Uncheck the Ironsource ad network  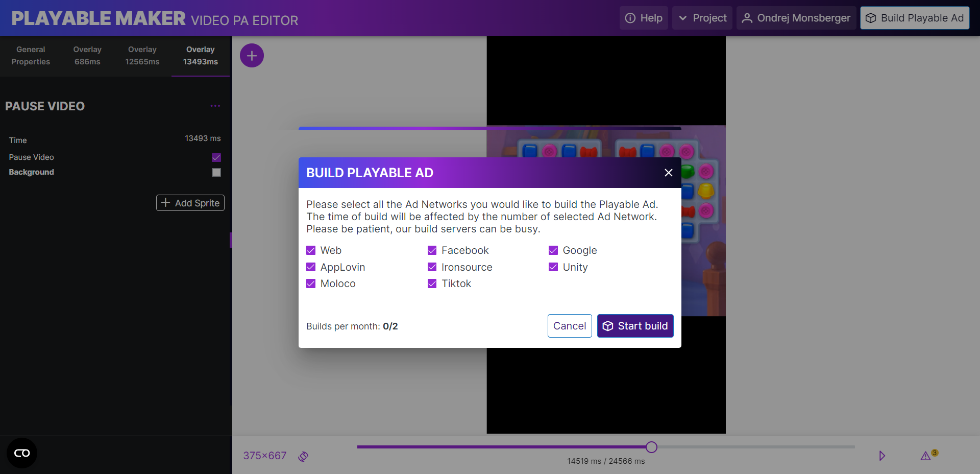pos(432,267)
